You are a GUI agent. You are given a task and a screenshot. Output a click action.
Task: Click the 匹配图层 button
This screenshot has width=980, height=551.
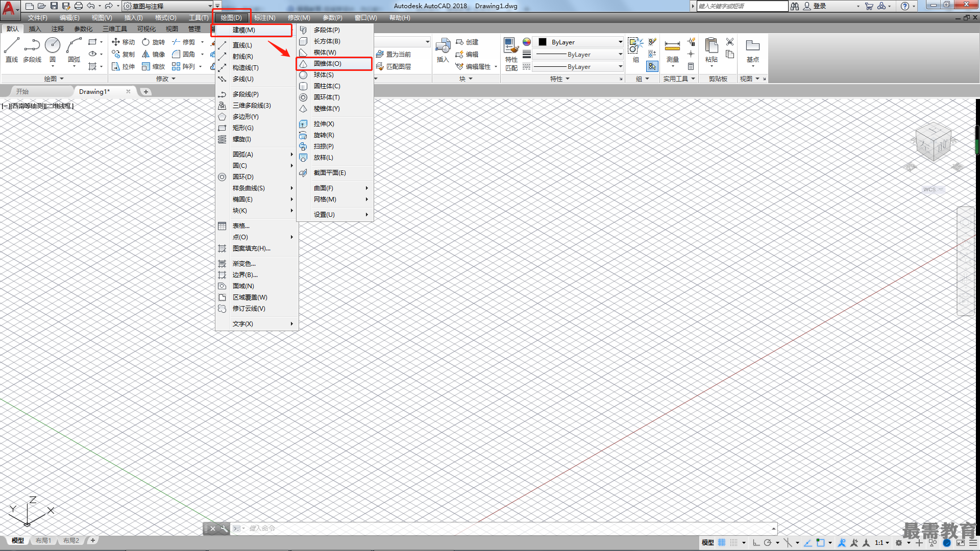tap(394, 67)
